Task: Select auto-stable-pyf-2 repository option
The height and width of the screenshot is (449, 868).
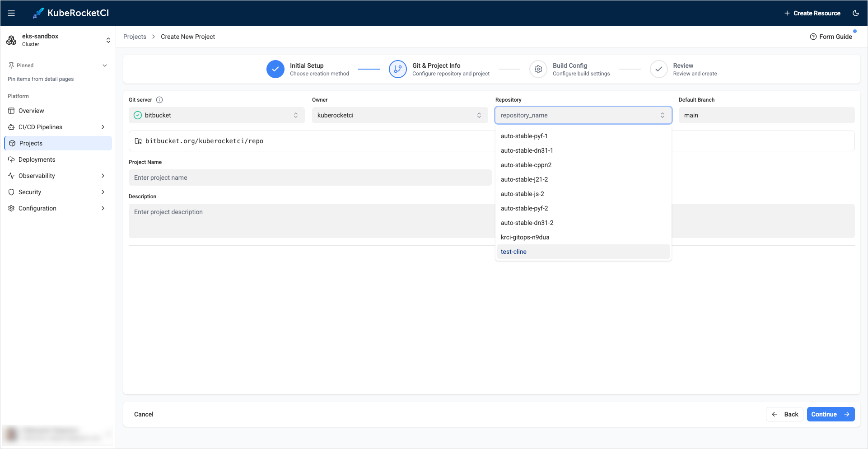Action: (x=583, y=208)
